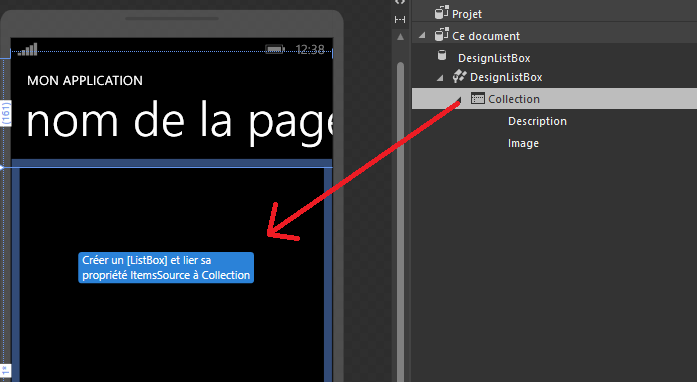The width and height of the screenshot is (697, 382).
Task: Select the DesignListBox class label
Action: 506,77
